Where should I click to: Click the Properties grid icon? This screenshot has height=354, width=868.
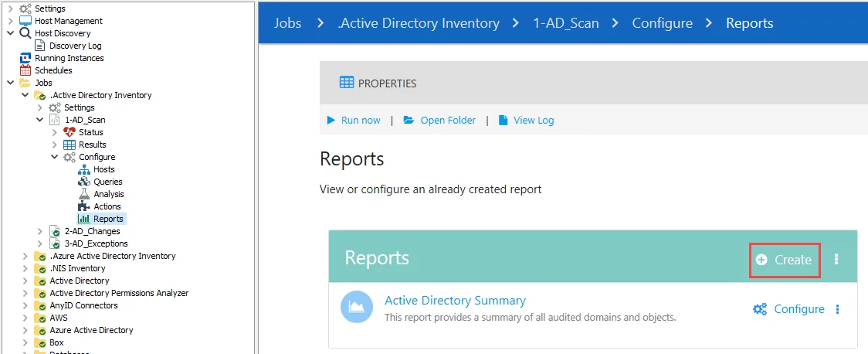pos(347,83)
